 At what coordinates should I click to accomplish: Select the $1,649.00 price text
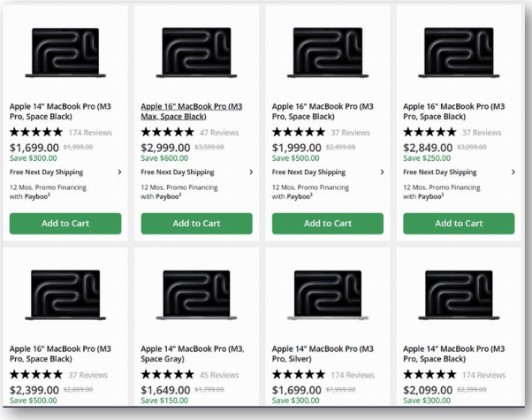click(165, 390)
